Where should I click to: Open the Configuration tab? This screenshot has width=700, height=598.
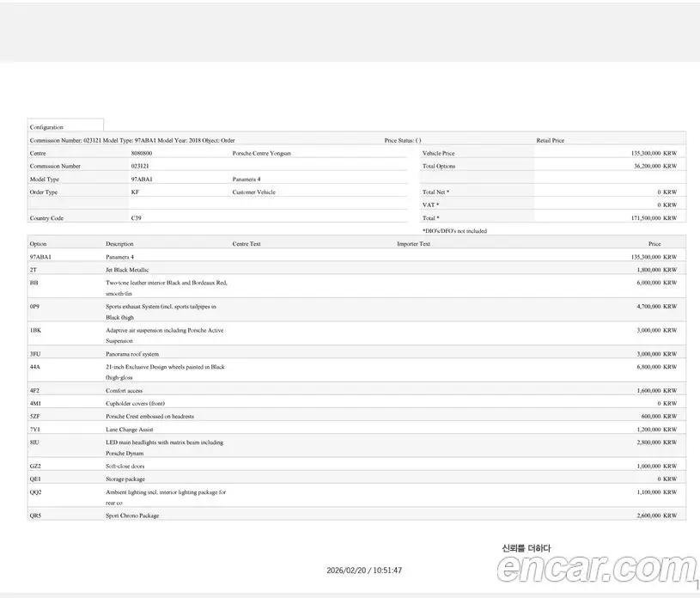pos(65,126)
